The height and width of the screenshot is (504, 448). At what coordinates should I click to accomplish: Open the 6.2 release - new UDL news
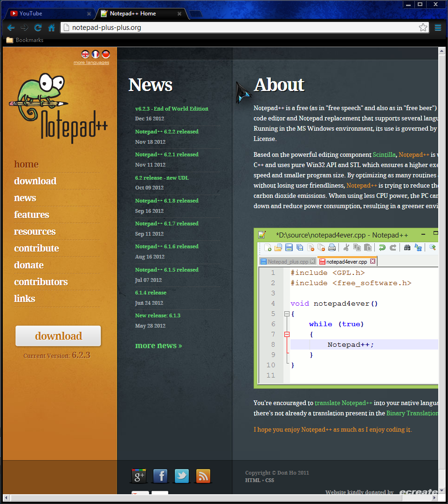162,178
